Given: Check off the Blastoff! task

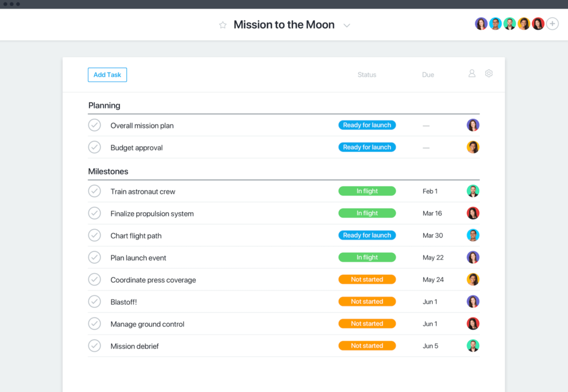Looking at the screenshot, I should tap(95, 302).
